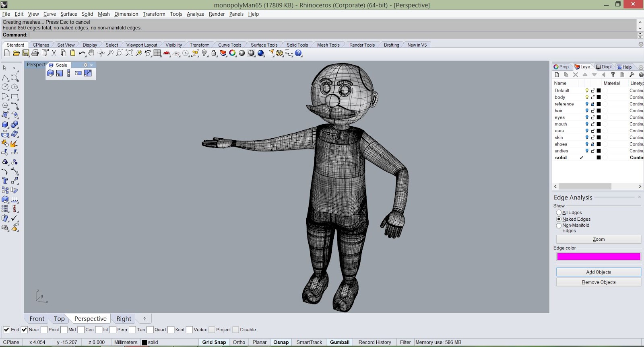Image resolution: width=644 pixels, height=347 pixels.
Task: Switch to the Front viewport tab
Action: coord(37,319)
